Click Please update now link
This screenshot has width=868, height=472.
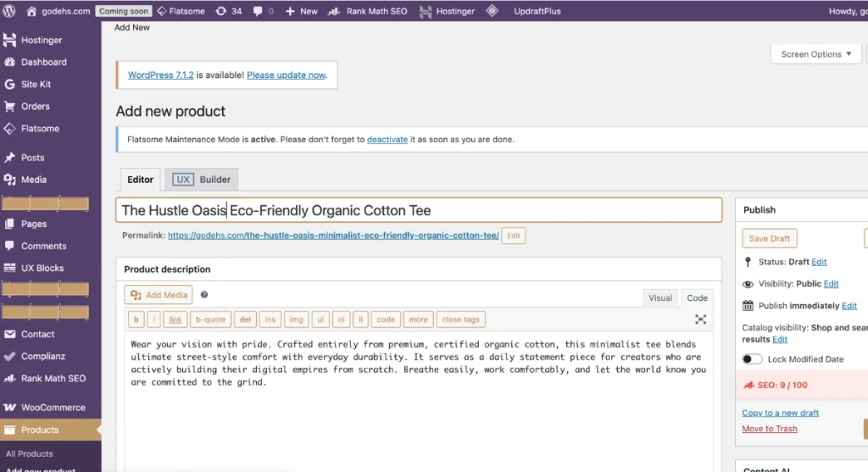tap(286, 75)
